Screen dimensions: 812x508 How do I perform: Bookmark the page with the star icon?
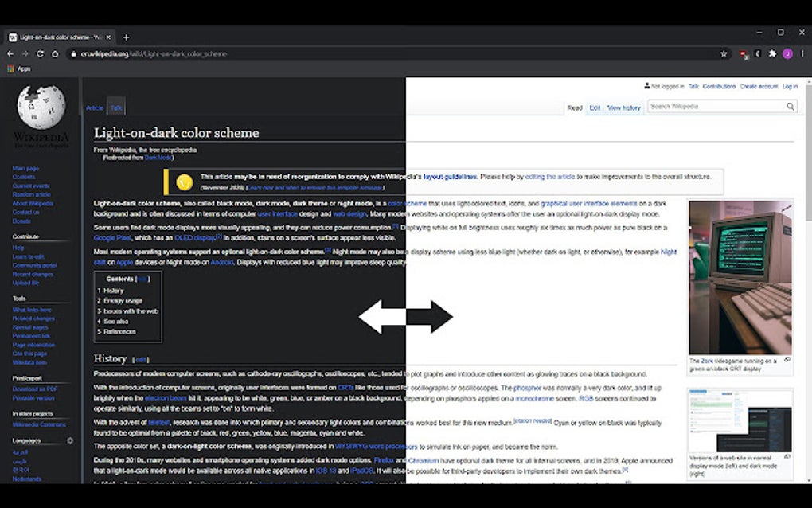pyautogui.click(x=724, y=53)
